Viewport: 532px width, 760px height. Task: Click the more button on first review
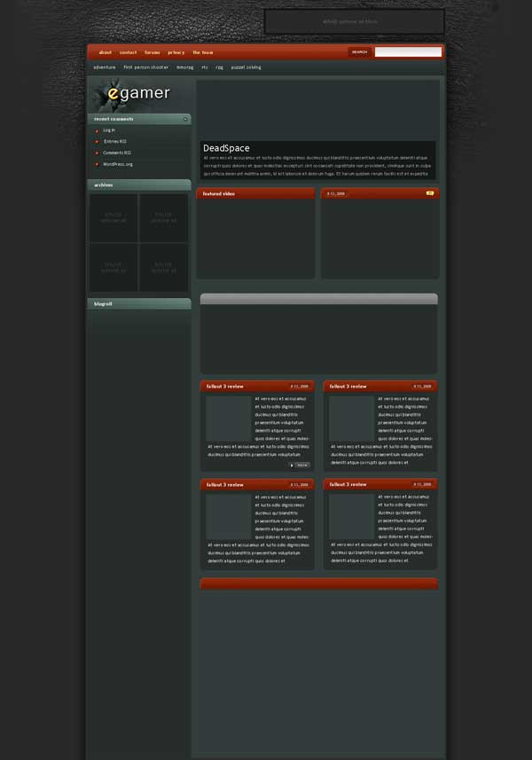pyautogui.click(x=302, y=465)
